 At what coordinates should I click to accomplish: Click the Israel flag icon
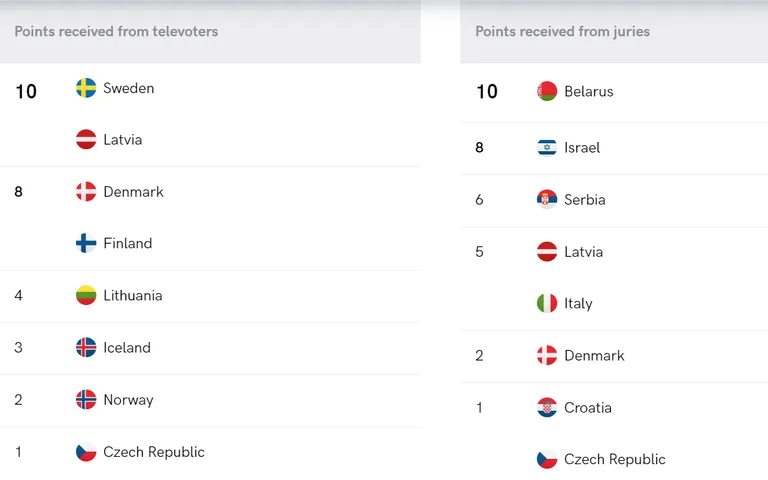547,147
